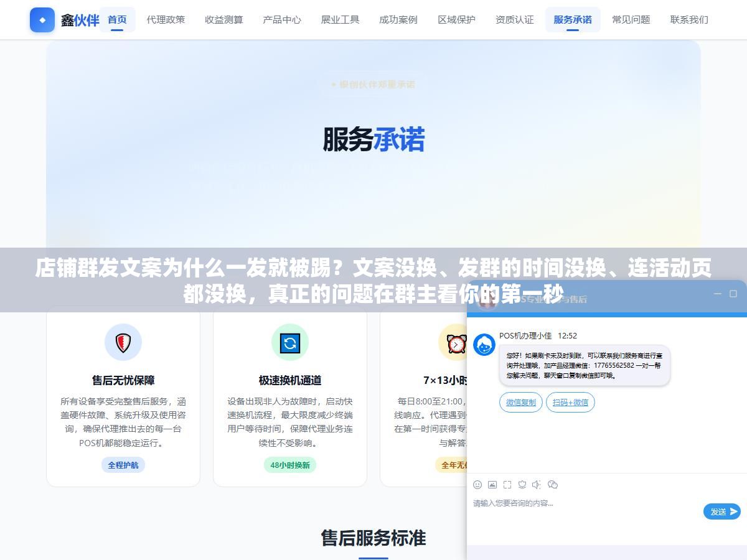Click the 极速换机通道 card description text
This screenshot has width=747, height=560.
(290, 422)
